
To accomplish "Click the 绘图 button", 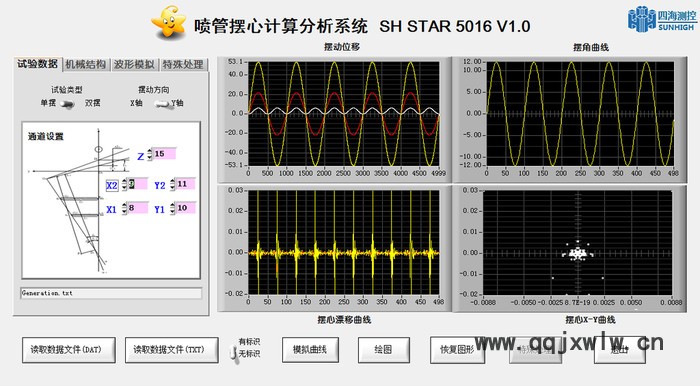I will click(384, 350).
